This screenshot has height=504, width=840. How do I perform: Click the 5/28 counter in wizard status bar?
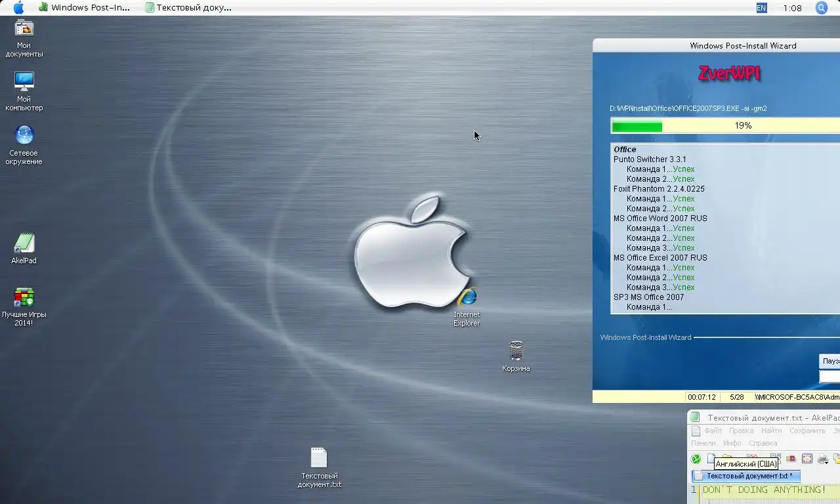click(x=736, y=397)
